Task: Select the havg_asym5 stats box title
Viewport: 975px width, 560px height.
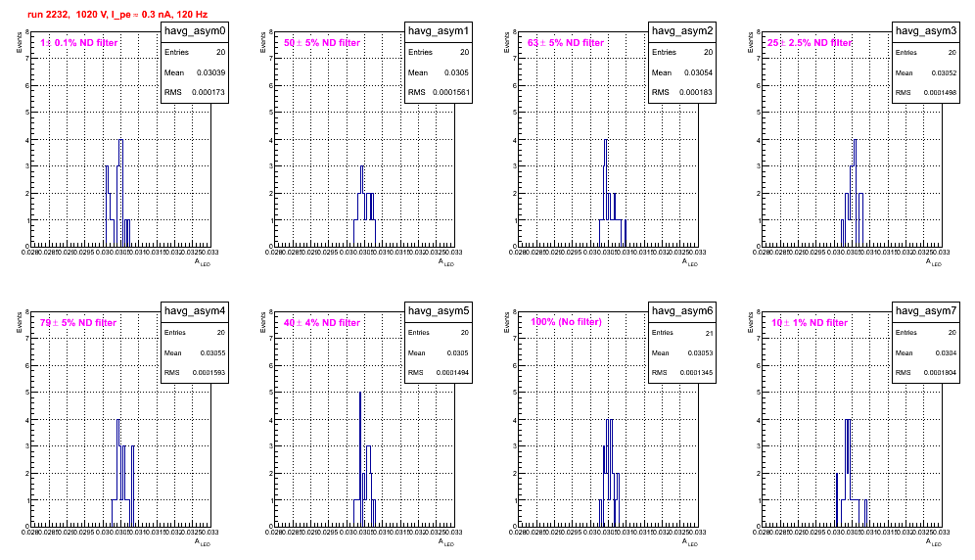Action: pos(439,310)
